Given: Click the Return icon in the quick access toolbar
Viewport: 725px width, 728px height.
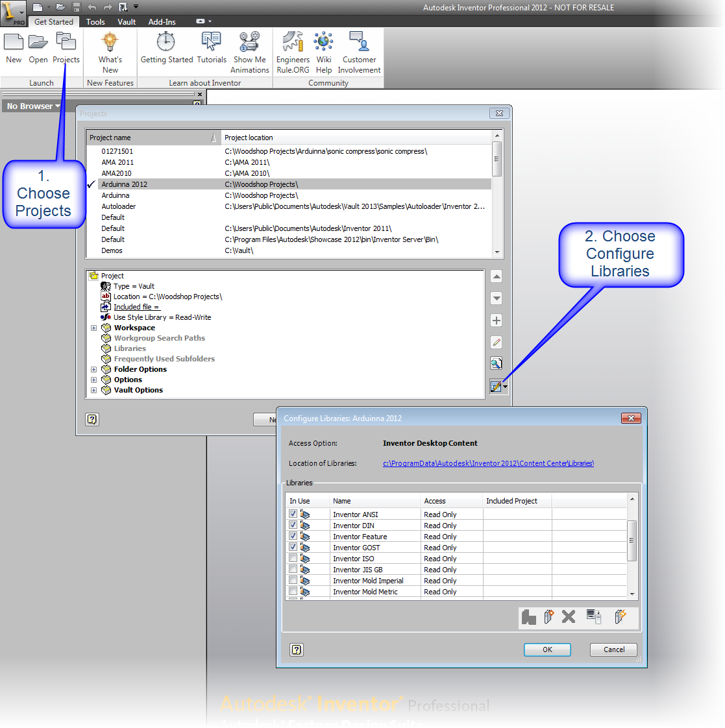Looking at the screenshot, I should click(x=123, y=7).
